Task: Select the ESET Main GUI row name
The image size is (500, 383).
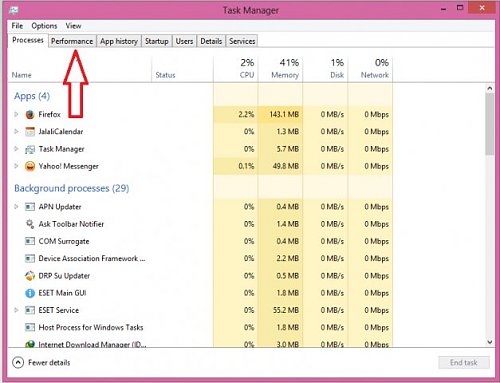Action: pos(62,293)
